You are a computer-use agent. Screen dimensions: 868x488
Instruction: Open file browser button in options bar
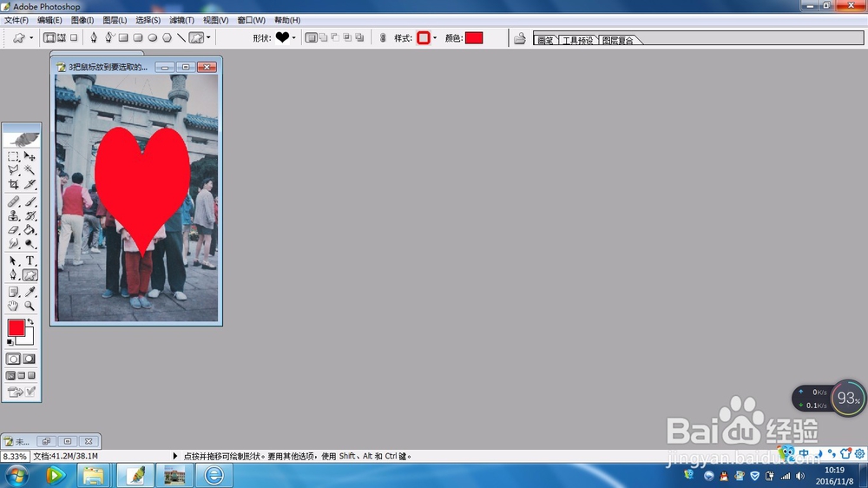pyautogui.click(x=520, y=37)
